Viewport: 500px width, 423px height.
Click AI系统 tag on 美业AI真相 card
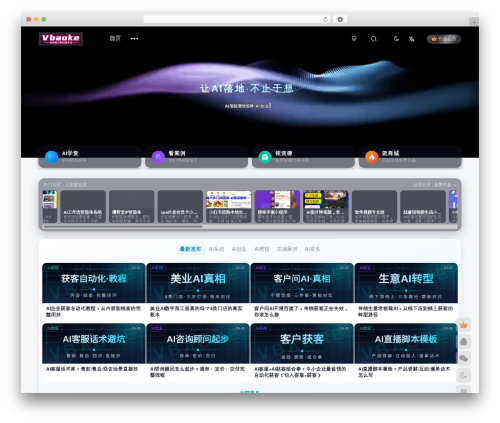pos(157,268)
